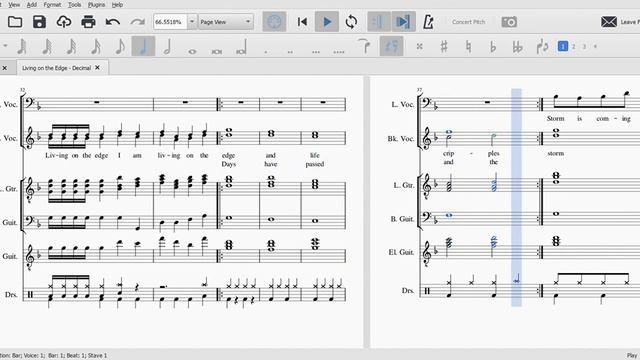Viewport: 640px width, 360px height.
Task: Select 64th note duration
Action: click(x=47, y=47)
